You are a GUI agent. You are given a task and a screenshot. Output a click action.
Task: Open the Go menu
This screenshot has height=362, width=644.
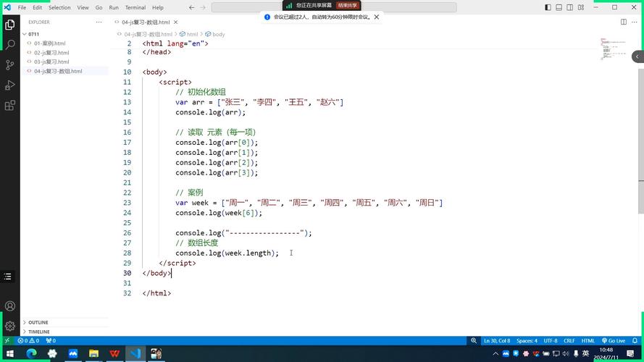tap(99, 7)
